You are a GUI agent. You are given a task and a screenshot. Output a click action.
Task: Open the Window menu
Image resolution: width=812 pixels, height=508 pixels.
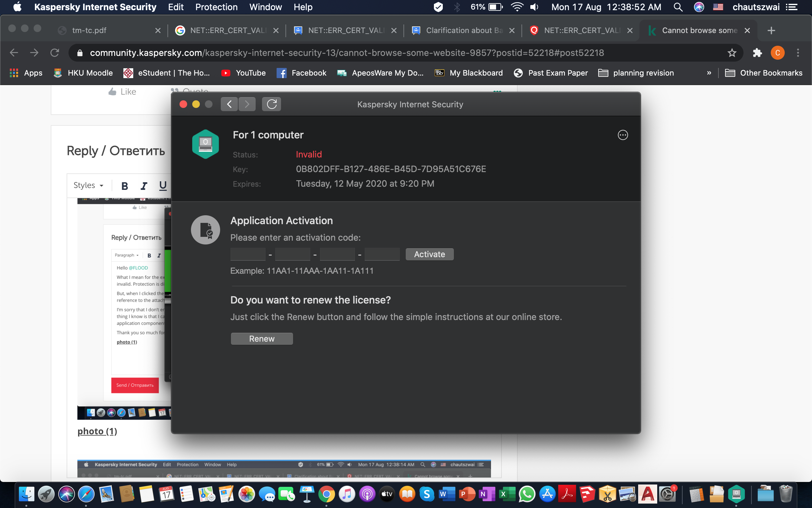point(265,7)
